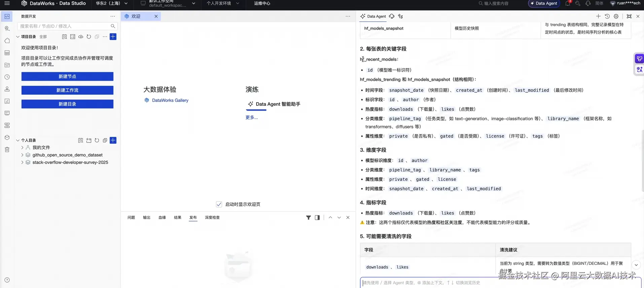Switch language to Simplified Chinese label
Screen dimensions: 644x288
pos(599,3)
